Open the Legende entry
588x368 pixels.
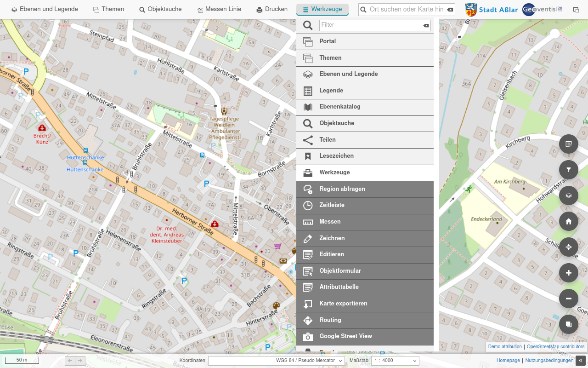(365, 91)
